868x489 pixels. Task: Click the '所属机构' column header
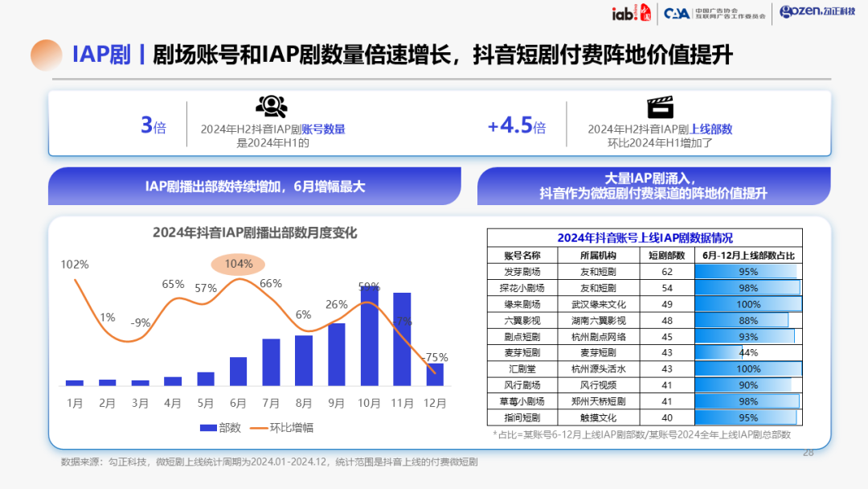(x=599, y=255)
